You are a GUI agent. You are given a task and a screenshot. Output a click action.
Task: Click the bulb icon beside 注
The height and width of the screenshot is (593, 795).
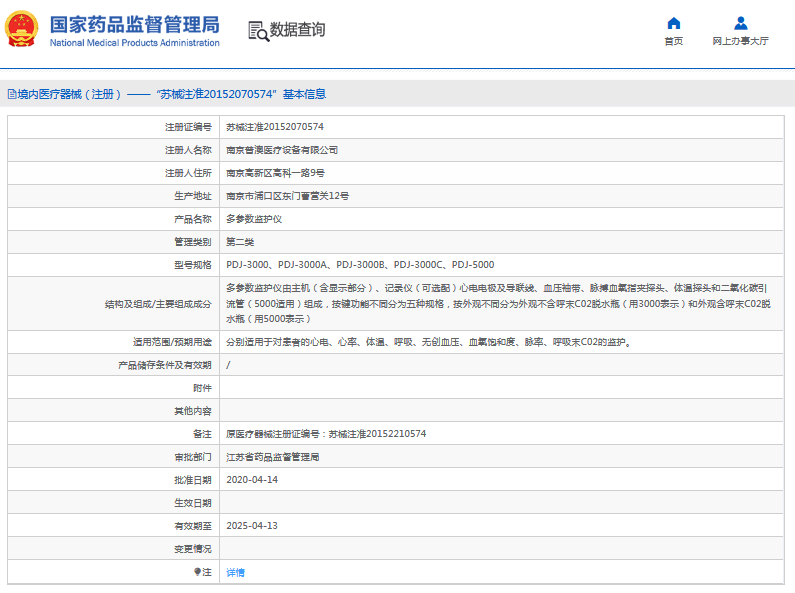point(197,572)
